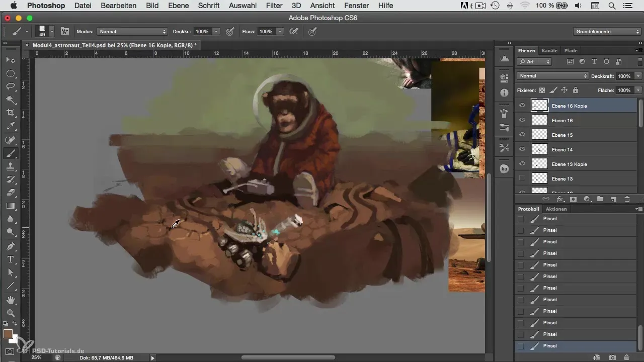Toggle Quick Mask mode icon
644x362 pixels.
(x=10, y=351)
